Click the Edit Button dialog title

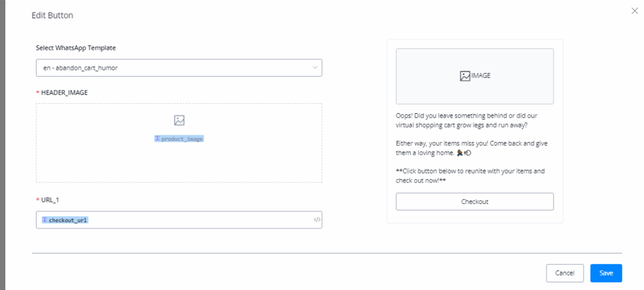coord(52,14)
